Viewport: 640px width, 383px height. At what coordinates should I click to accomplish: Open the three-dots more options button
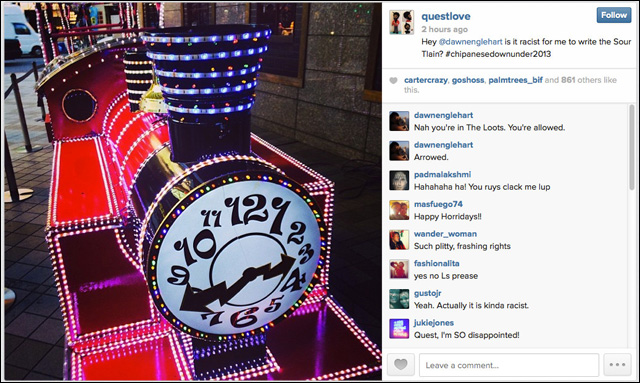pyautogui.click(x=617, y=364)
